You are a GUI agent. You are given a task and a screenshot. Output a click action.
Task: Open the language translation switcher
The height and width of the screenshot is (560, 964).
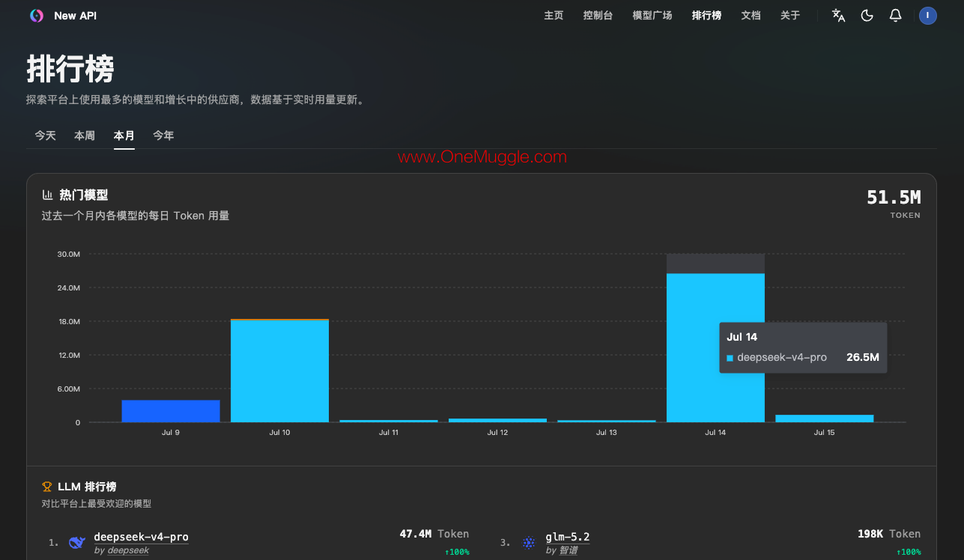[839, 16]
